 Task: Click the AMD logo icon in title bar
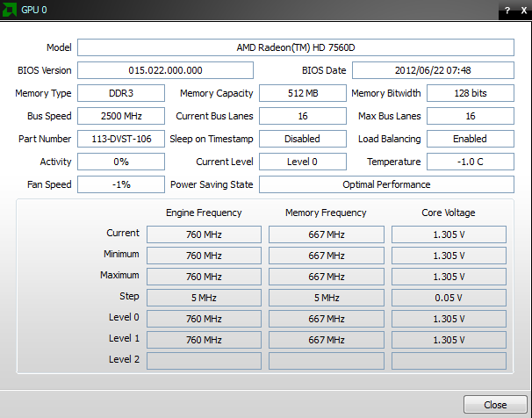pos(9,10)
